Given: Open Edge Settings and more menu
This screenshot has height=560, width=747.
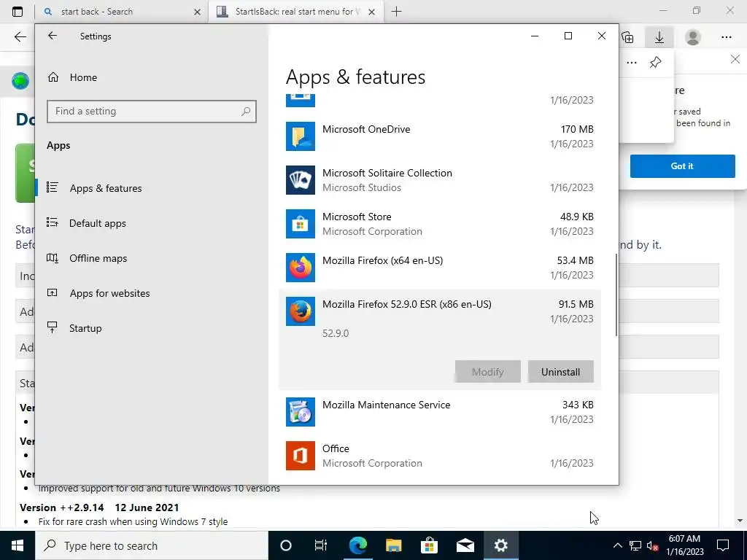Looking at the screenshot, I should (726, 36).
